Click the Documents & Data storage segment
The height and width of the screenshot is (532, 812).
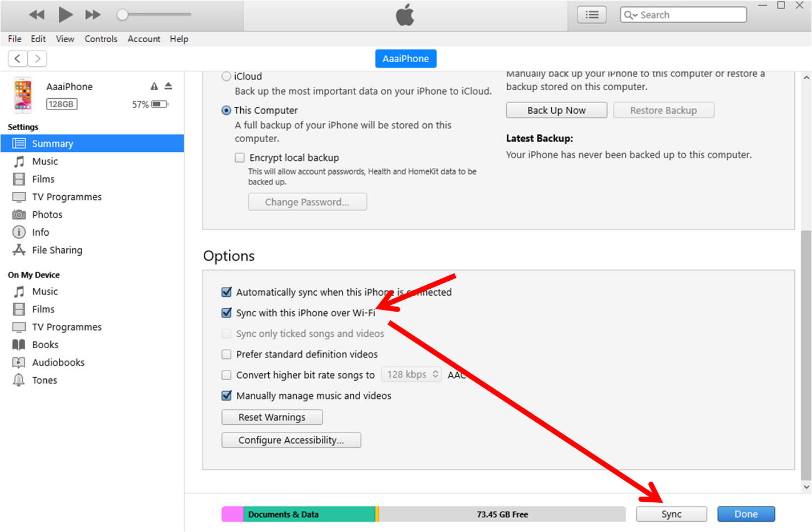pyautogui.click(x=309, y=514)
